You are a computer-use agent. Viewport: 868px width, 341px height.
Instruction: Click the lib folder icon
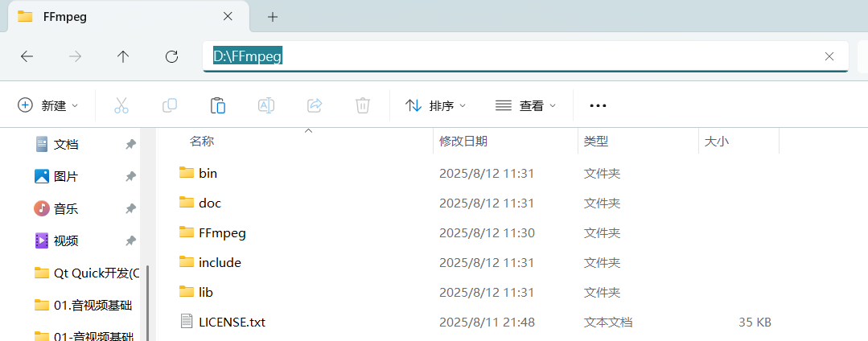[x=187, y=292]
